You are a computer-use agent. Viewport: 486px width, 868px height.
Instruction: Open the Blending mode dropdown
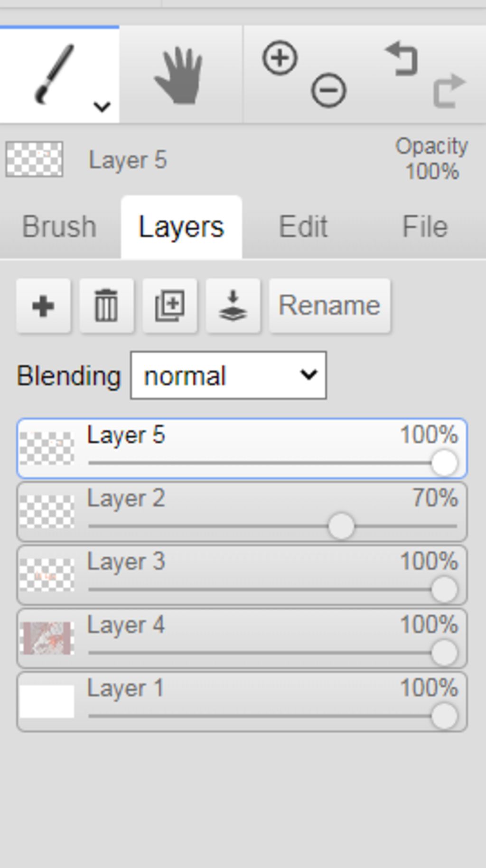click(228, 375)
